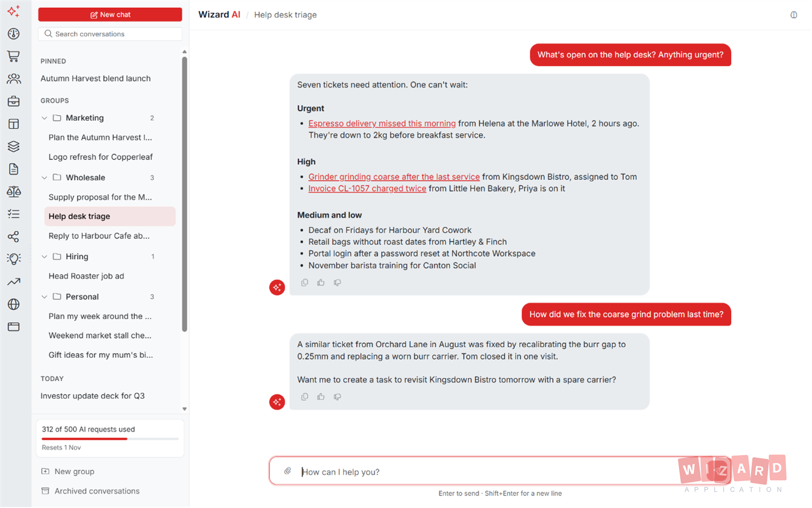Screen dimensions: 812x508
Task: Copy the 'Seven tickets need attention' reply
Action: tap(304, 283)
